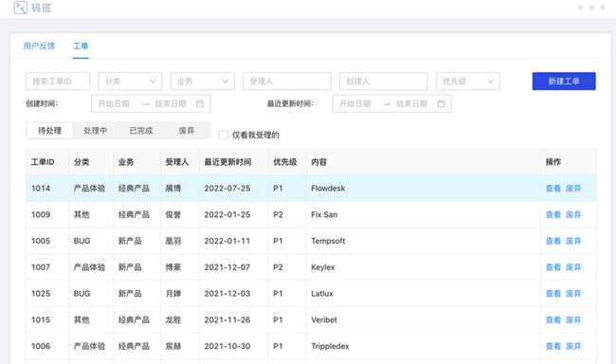This screenshot has height=364, width=616.
Task: Click 结束日期 in 最近更新时间 range
Action: [x=411, y=103]
